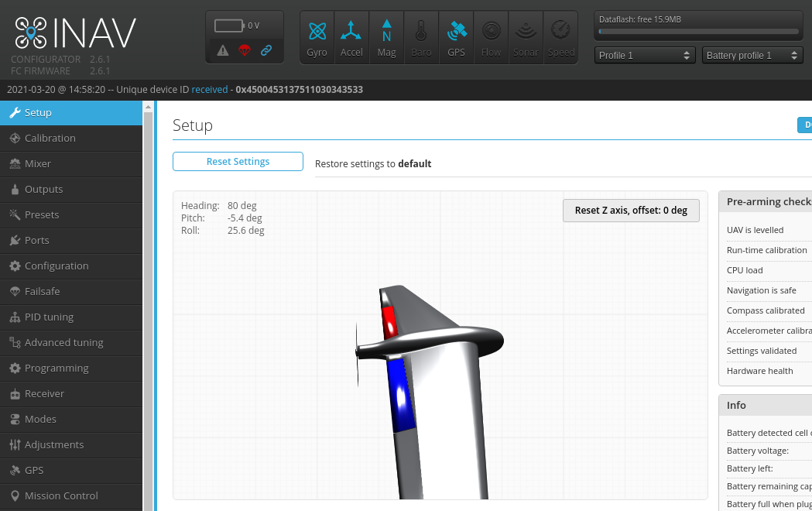Viewport: 812px width, 511px height.
Task: Go to the Configuration tab
Action: [x=71, y=266]
